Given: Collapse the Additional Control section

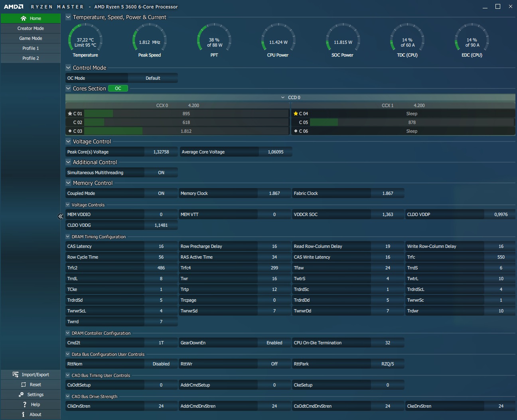Looking at the screenshot, I should click(68, 162).
